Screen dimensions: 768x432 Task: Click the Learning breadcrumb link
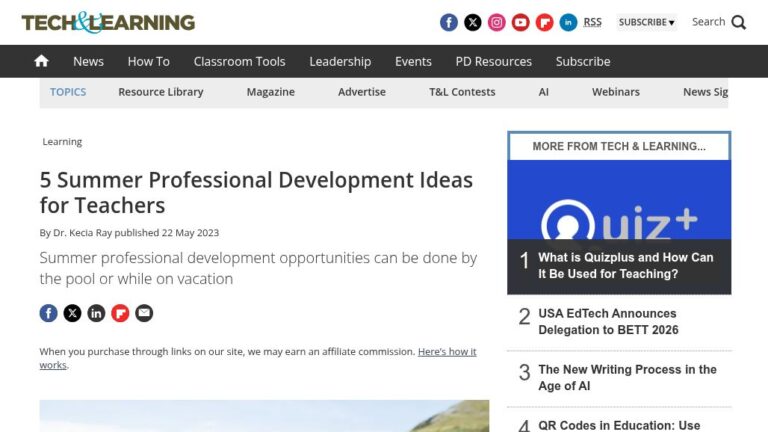click(x=62, y=142)
